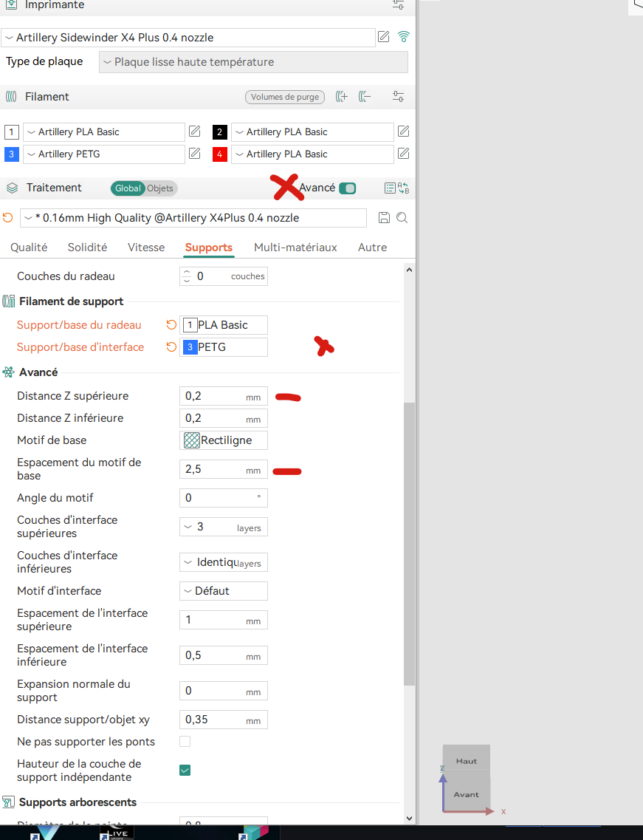The height and width of the screenshot is (840, 643).
Task: Remove a filament with minus spool icon
Action: (365, 97)
